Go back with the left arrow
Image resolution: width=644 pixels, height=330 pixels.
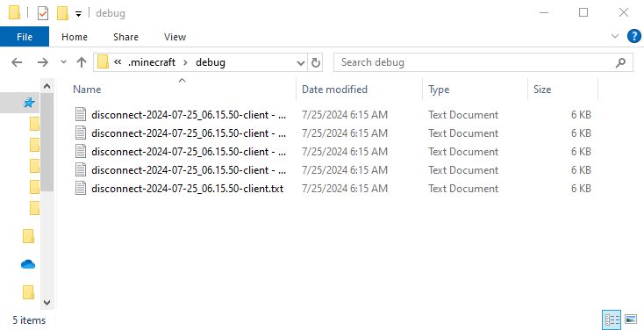pyautogui.click(x=17, y=62)
